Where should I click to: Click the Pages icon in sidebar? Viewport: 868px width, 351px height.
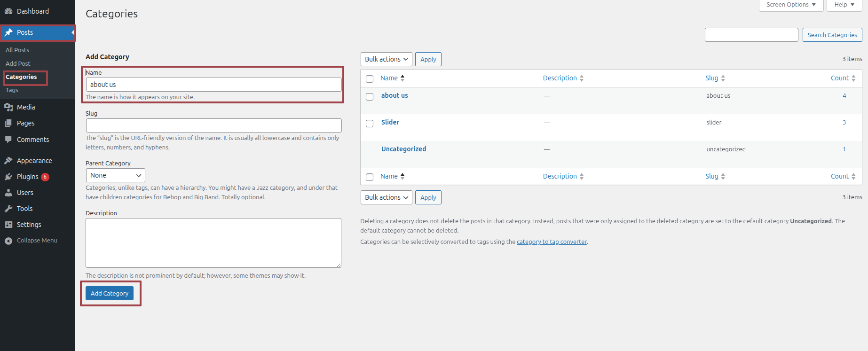[8, 123]
